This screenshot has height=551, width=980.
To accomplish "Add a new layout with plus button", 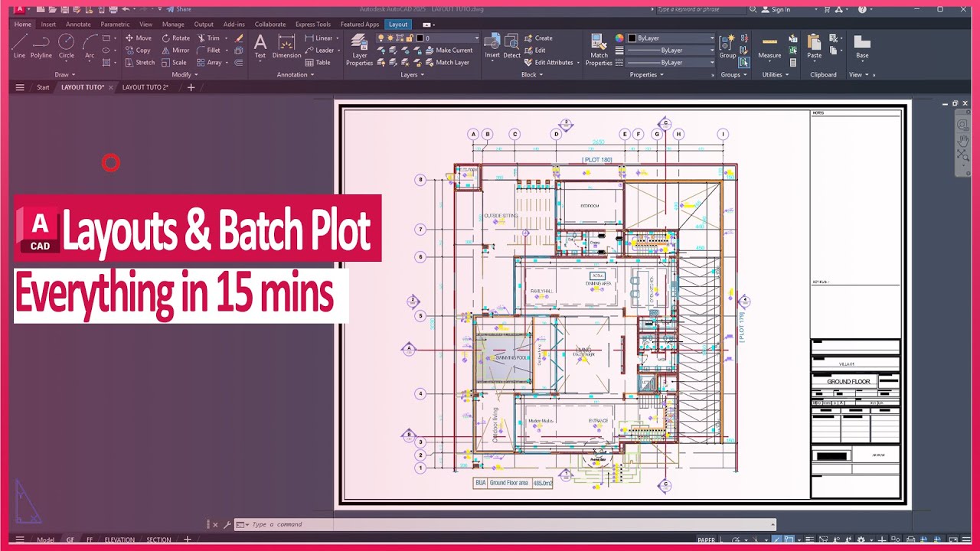I will tap(187, 540).
